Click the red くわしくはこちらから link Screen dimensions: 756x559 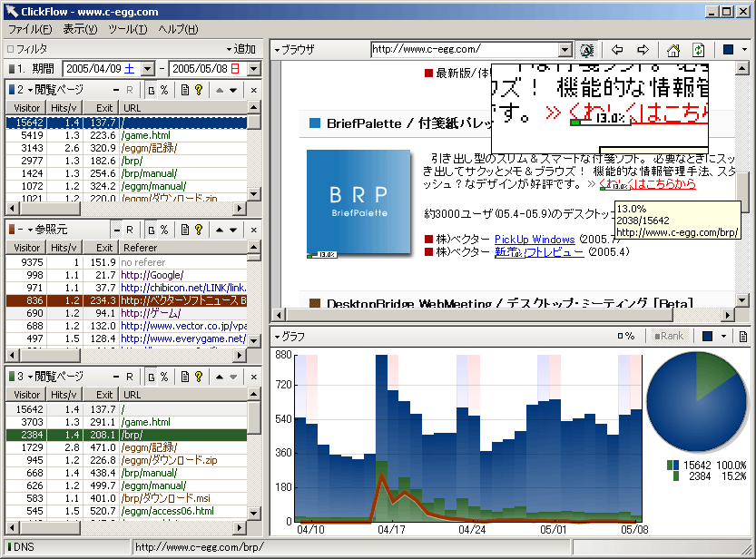point(647,184)
